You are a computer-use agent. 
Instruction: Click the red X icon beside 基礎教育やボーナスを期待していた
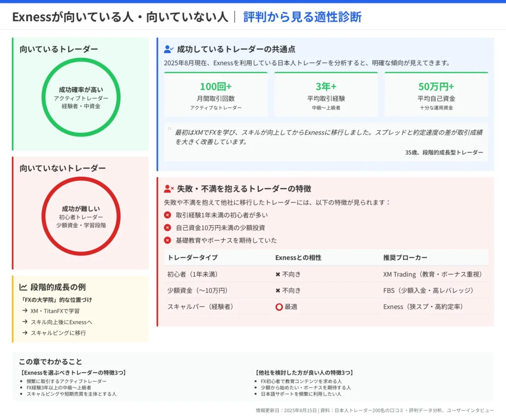tap(168, 240)
